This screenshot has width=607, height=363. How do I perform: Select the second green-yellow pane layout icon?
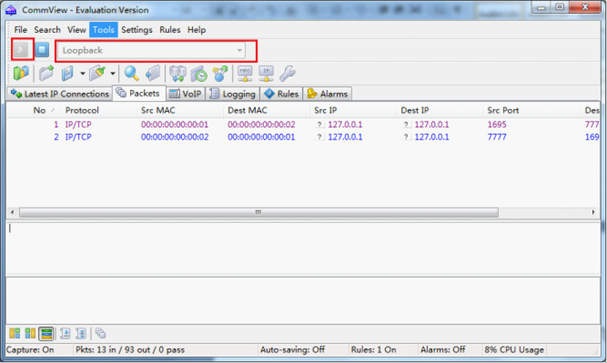tap(30, 333)
